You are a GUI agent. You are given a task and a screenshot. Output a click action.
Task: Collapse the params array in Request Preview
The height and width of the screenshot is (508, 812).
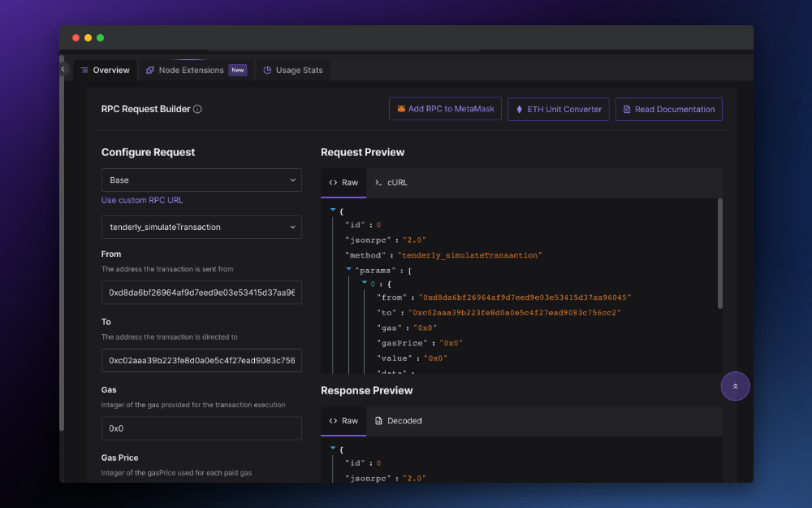click(x=349, y=269)
